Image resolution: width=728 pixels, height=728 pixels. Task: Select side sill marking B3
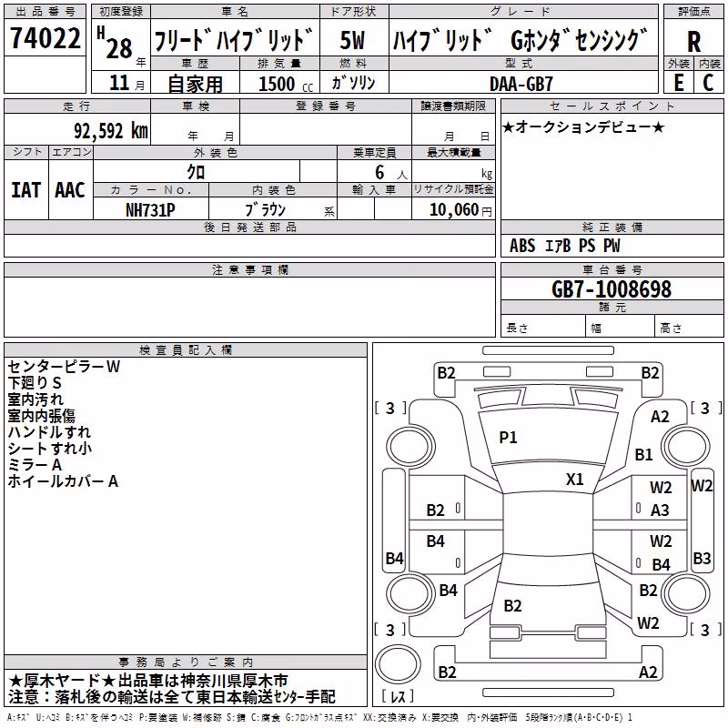click(x=702, y=558)
